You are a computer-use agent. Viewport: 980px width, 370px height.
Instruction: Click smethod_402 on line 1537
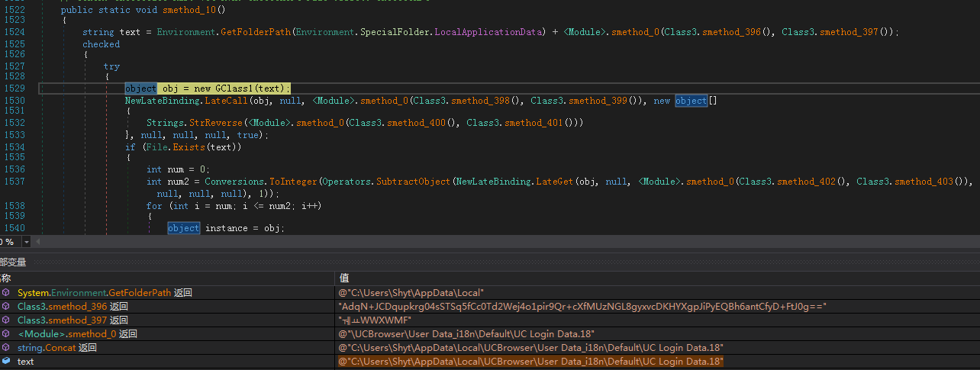pyautogui.click(x=806, y=182)
